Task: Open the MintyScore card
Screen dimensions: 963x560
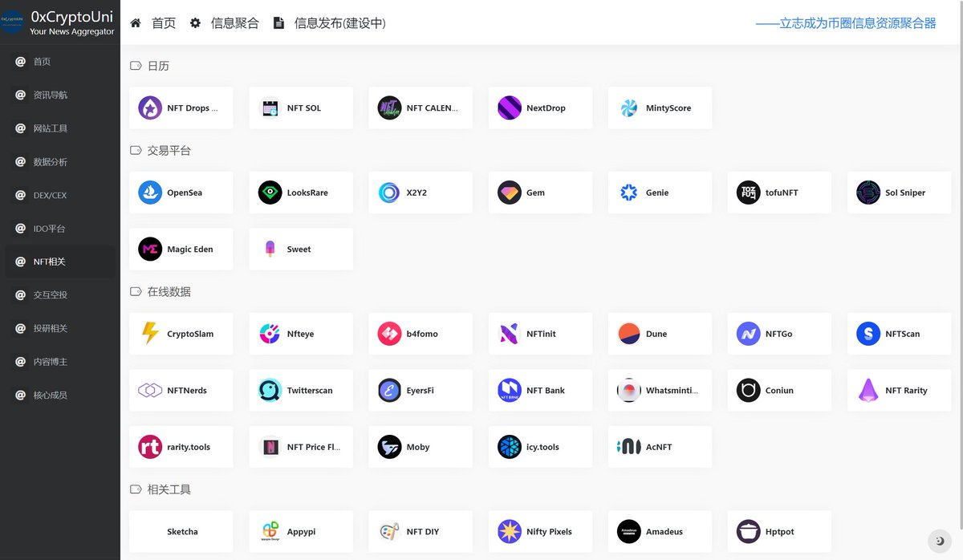Action: tap(660, 108)
